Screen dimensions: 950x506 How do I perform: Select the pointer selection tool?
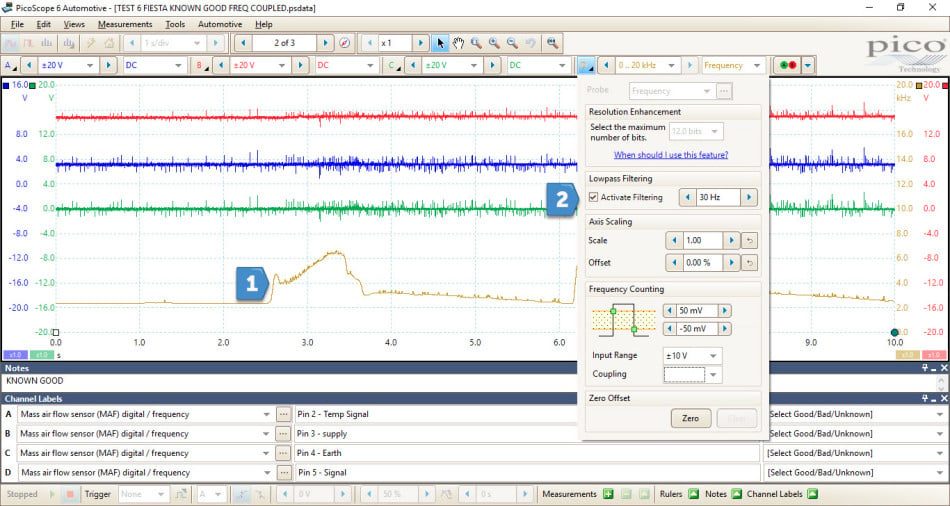point(440,43)
